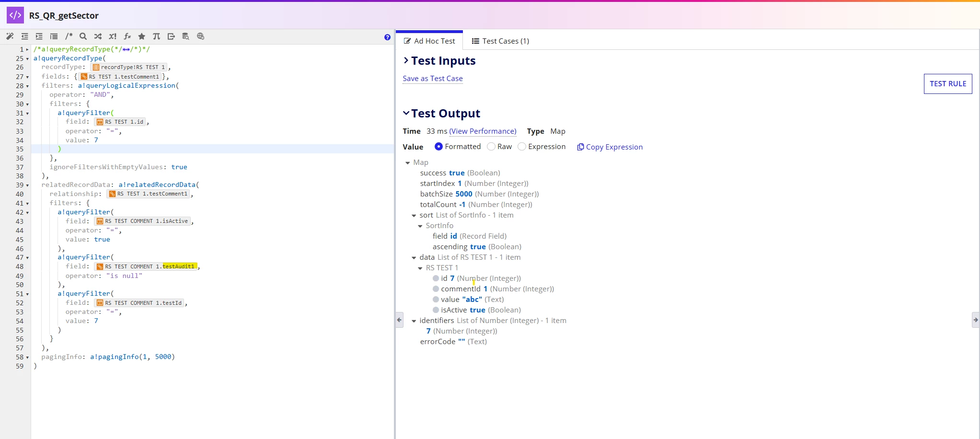Click the gray dot beside id 7

pos(436,278)
